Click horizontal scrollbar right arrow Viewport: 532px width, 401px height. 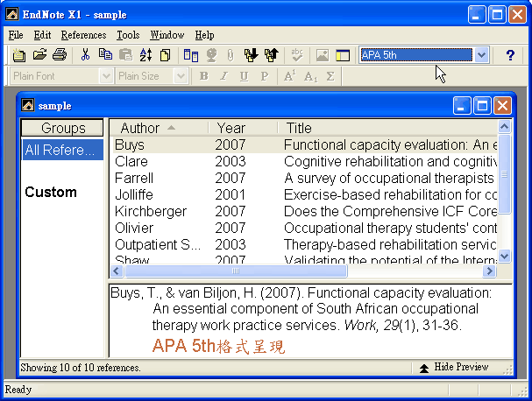click(x=490, y=271)
